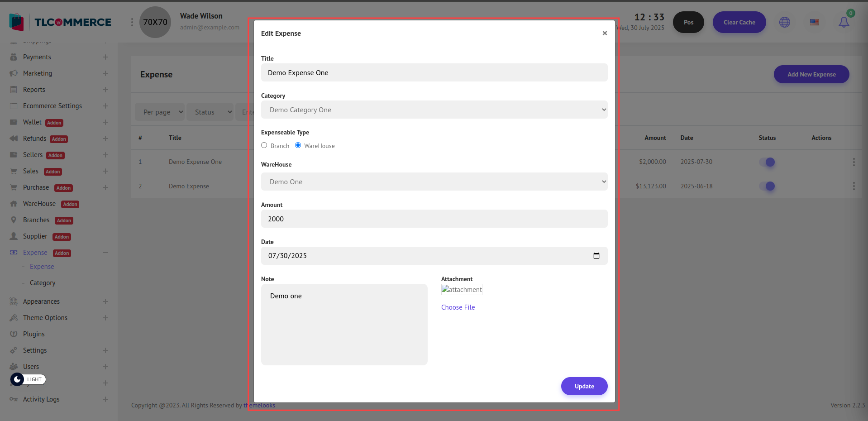Click the three-dot menu beside profile avatar
868x421 pixels.
132,22
